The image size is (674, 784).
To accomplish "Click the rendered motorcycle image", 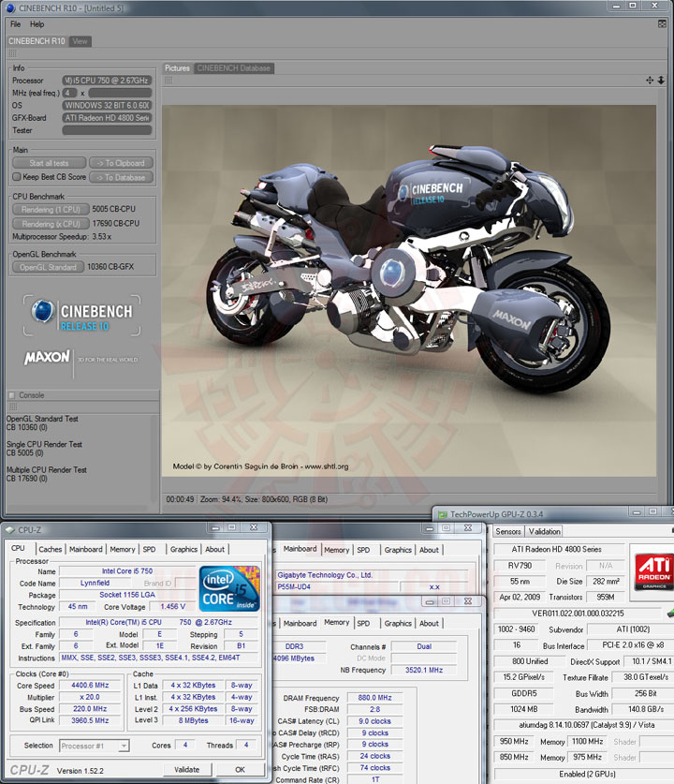I will pyautogui.click(x=409, y=290).
